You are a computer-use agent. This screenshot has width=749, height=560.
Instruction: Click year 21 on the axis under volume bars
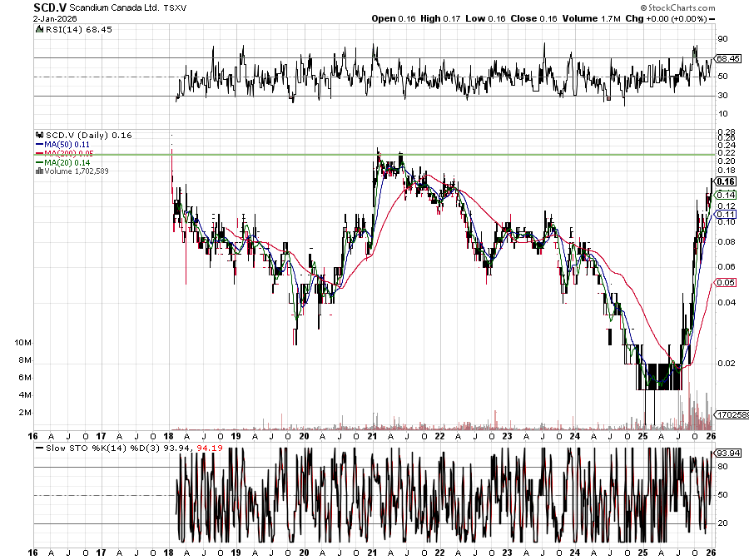pyautogui.click(x=372, y=436)
